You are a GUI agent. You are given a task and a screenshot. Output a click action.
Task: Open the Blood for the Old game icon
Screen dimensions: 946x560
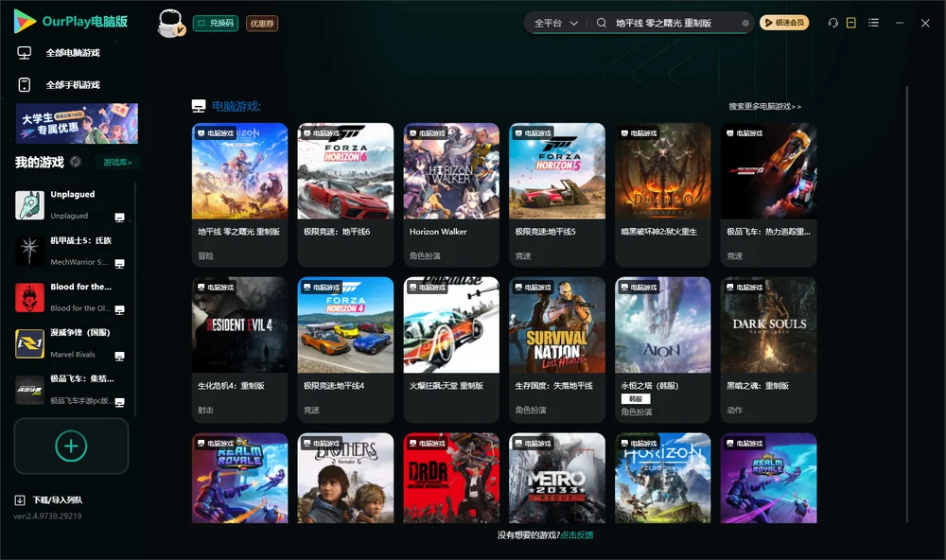[29, 297]
